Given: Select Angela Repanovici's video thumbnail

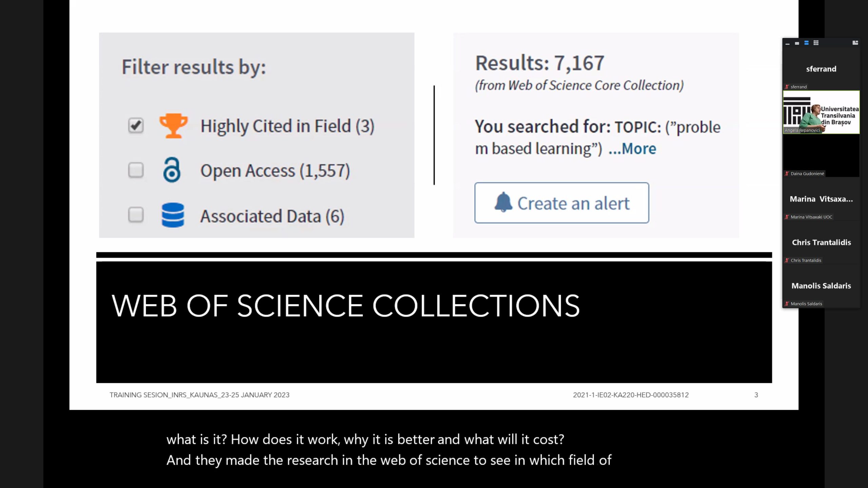Looking at the screenshot, I should (x=821, y=113).
